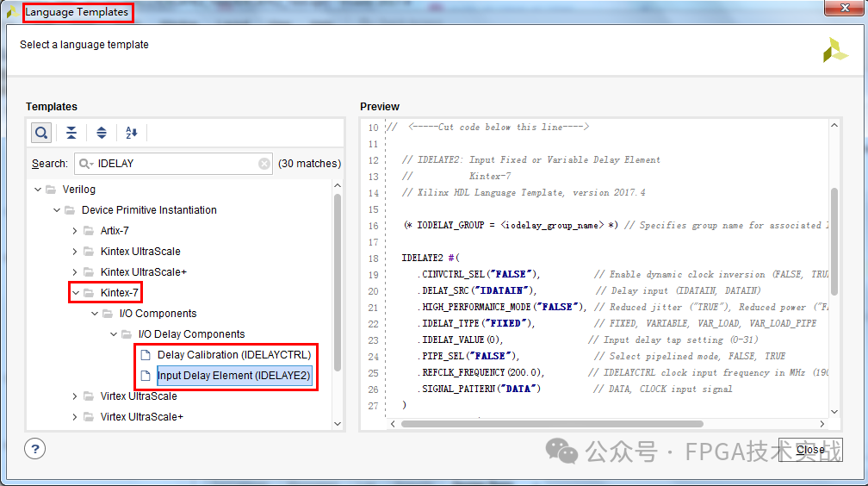This screenshot has height=486, width=868.
Task: Collapse the I/O Components node
Action: pyautogui.click(x=95, y=314)
